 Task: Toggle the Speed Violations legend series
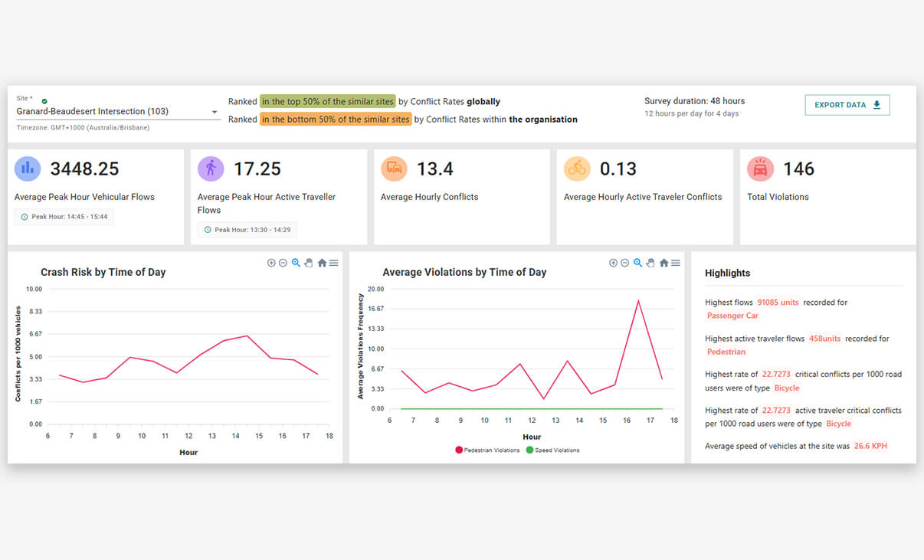coord(556,450)
